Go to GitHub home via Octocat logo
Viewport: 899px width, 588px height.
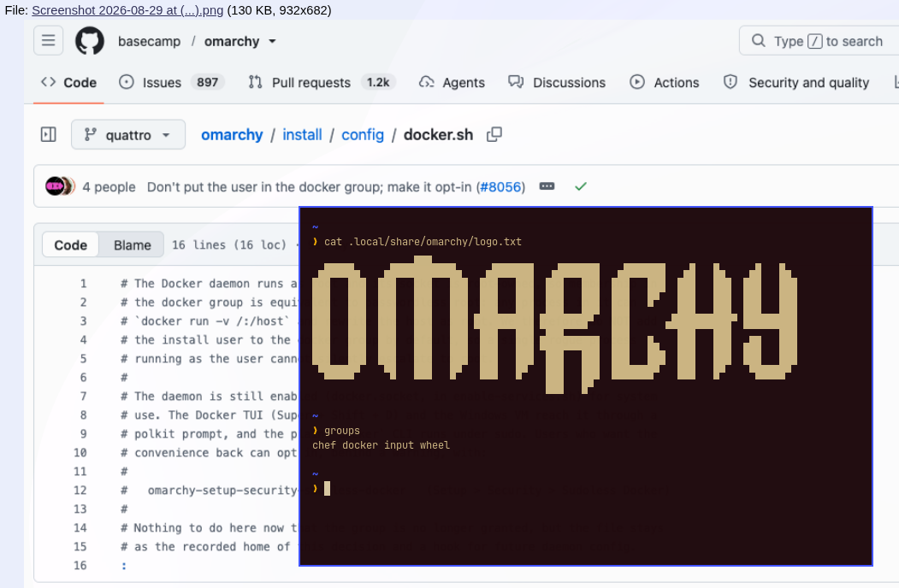90,41
